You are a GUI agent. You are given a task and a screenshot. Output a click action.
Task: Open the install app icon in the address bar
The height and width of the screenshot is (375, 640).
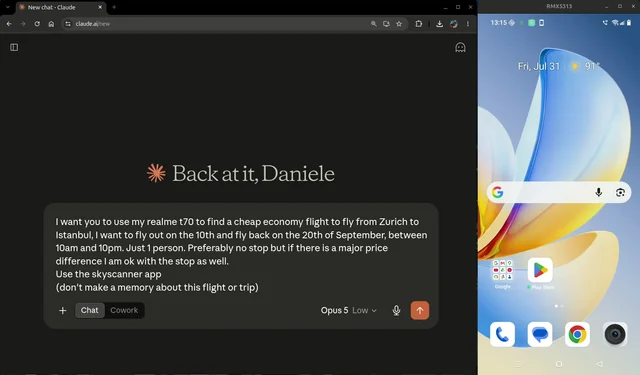(x=386, y=24)
